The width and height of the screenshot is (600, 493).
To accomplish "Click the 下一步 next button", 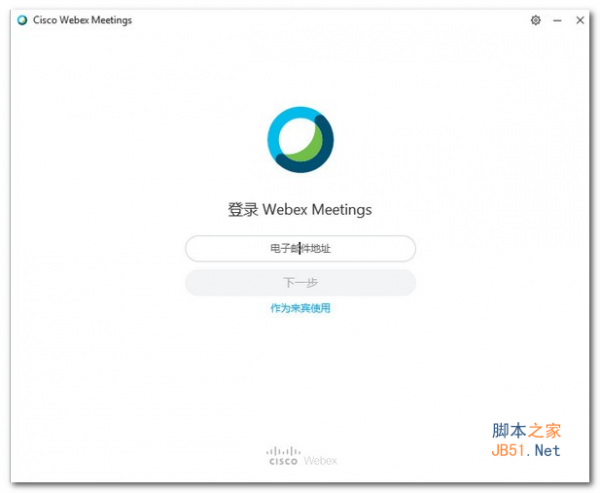I will (300, 282).
